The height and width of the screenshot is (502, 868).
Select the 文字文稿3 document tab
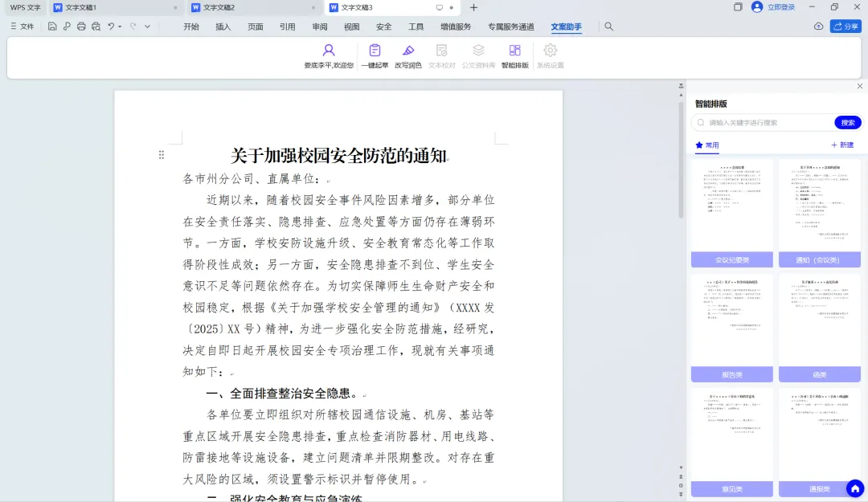tap(393, 8)
